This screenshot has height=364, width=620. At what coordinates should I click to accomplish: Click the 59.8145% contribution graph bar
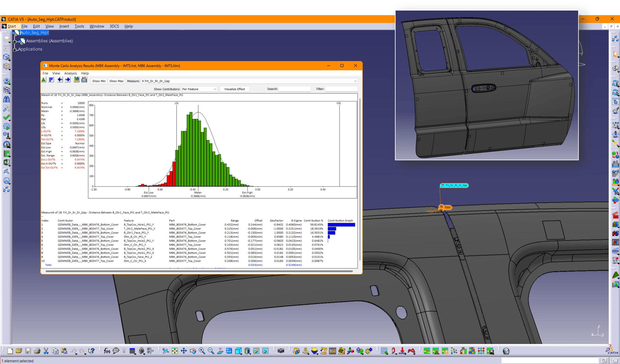pyautogui.click(x=341, y=224)
